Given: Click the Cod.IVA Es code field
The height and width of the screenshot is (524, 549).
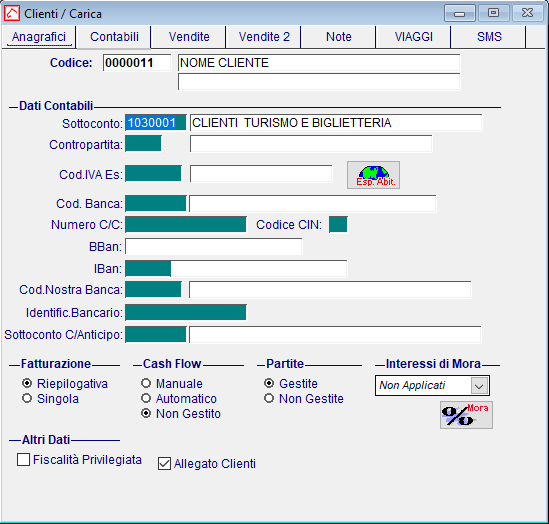Looking at the screenshot, I should point(153,174).
